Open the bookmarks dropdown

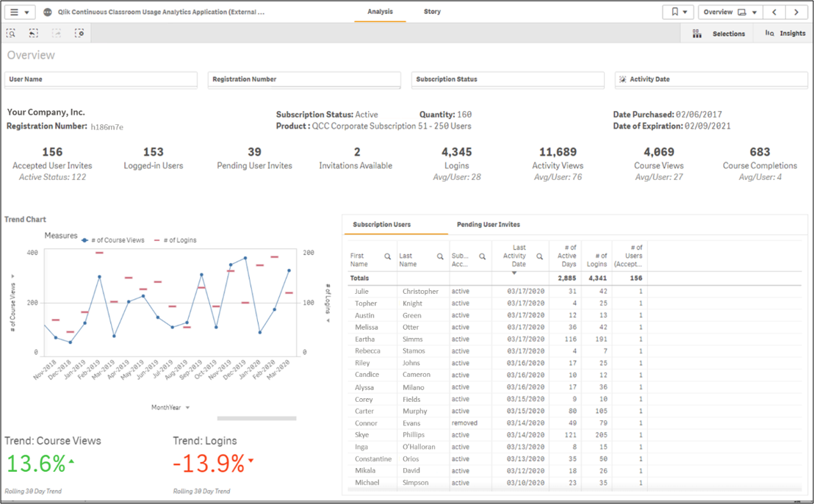679,12
